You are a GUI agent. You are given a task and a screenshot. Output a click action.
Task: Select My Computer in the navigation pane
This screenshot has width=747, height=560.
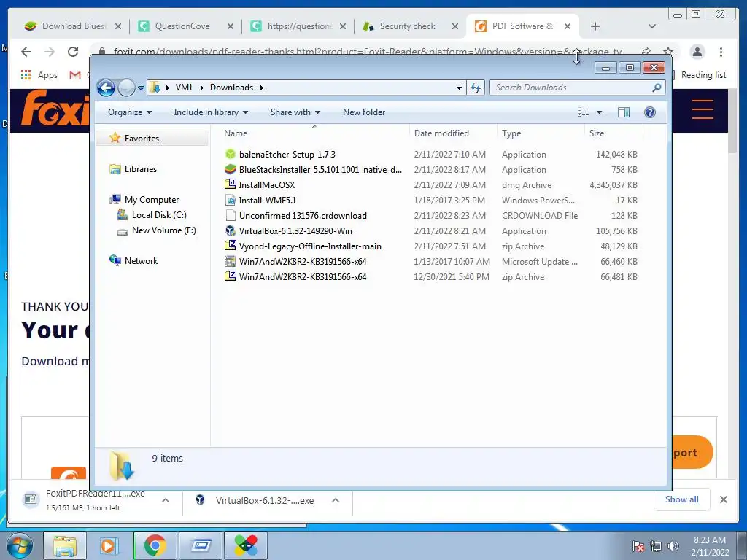point(152,200)
